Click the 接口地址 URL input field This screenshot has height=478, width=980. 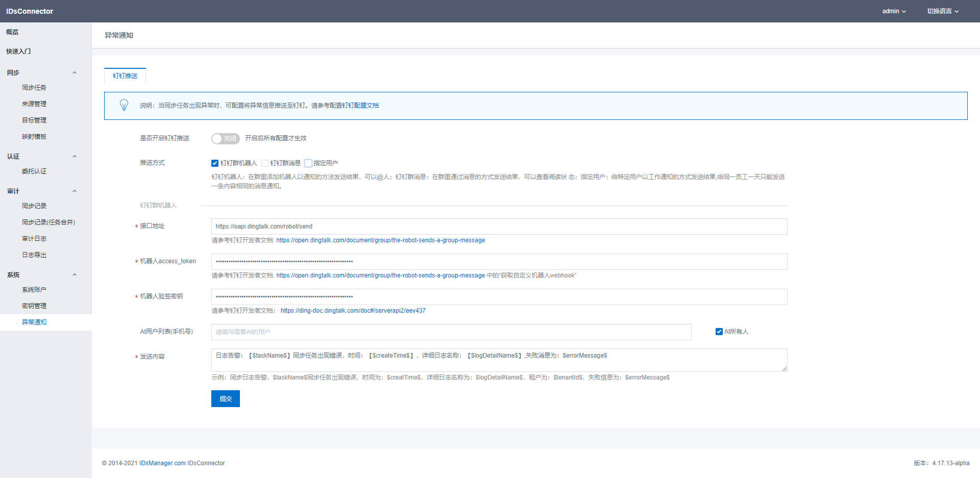(499, 227)
